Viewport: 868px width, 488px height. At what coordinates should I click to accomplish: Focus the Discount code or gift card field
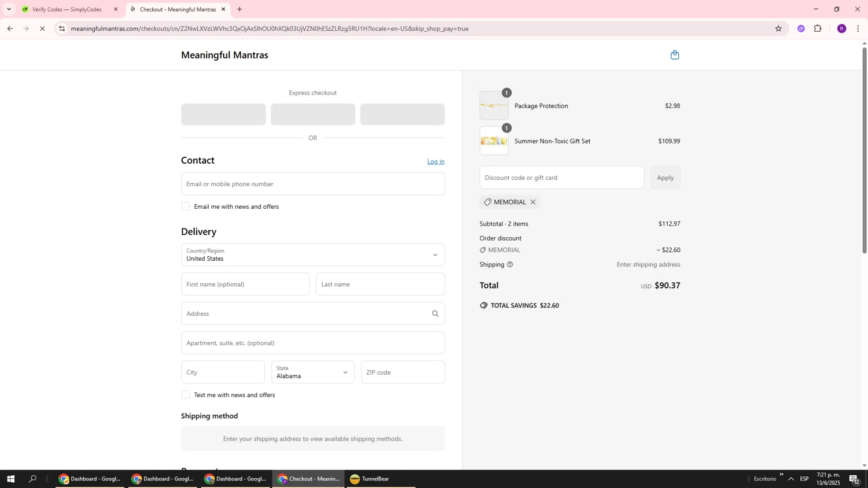tap(562, 178)
